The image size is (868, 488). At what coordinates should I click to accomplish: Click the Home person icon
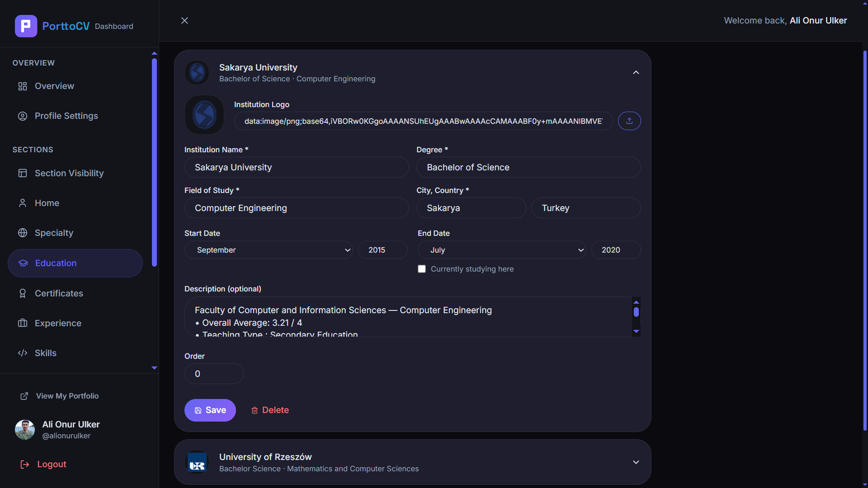23,203
